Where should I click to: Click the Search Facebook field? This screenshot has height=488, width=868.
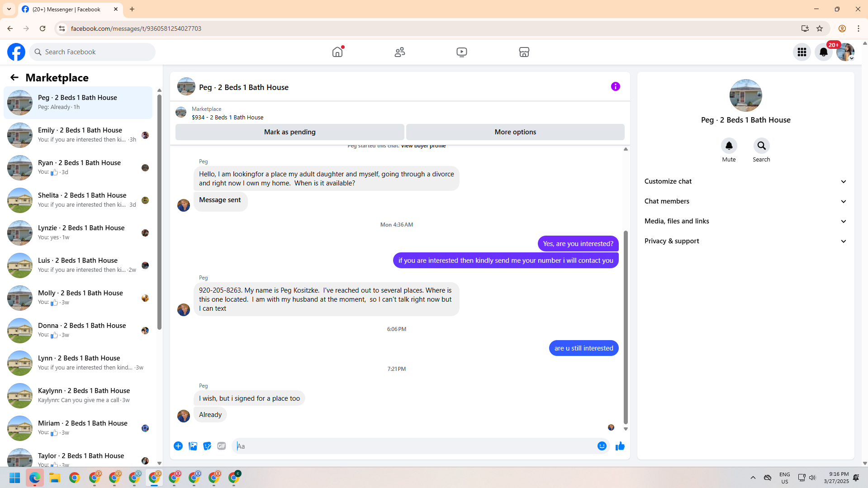[92, 52]
